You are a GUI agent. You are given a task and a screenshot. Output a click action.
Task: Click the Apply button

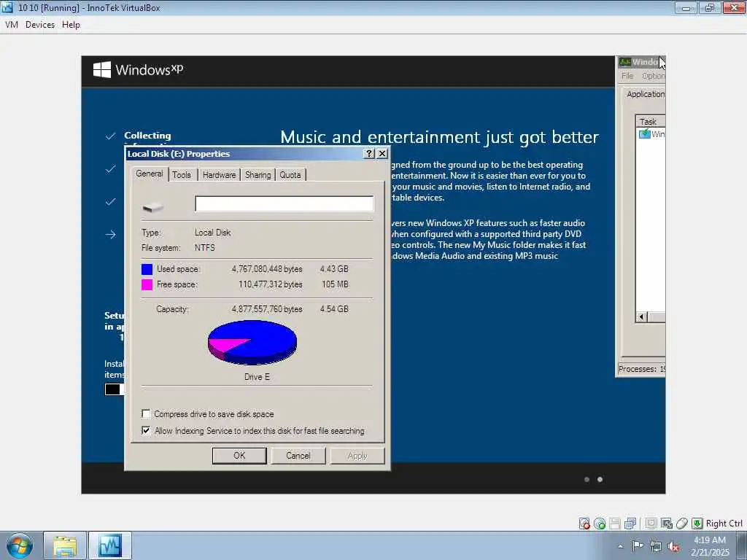357,456
